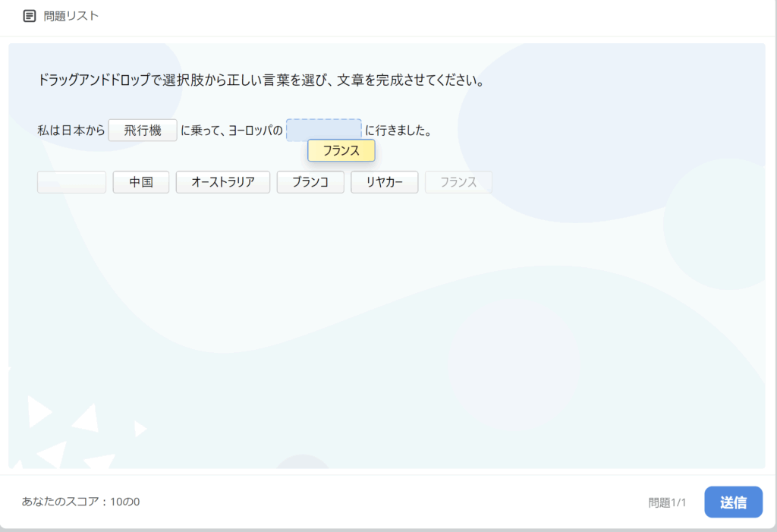This screenshot has height=532, width=777.
Task: Click the あなたのスコア score text
Action: [81, 502]
